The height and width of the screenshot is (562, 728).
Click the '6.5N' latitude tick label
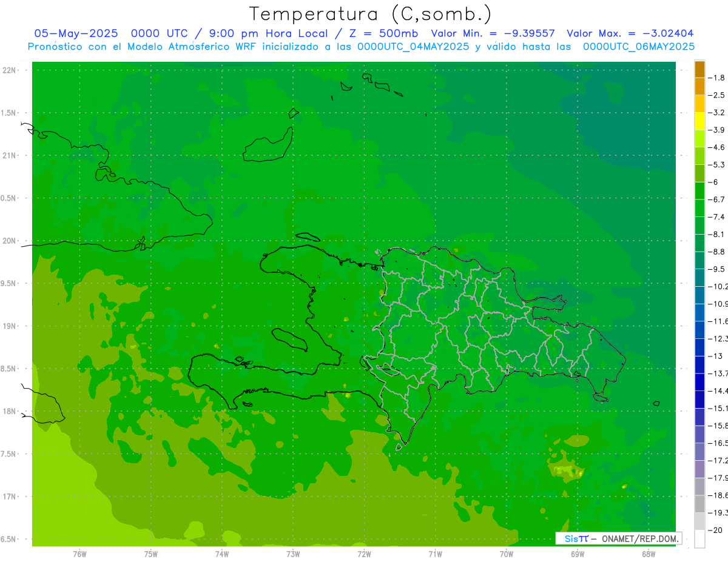9,540
